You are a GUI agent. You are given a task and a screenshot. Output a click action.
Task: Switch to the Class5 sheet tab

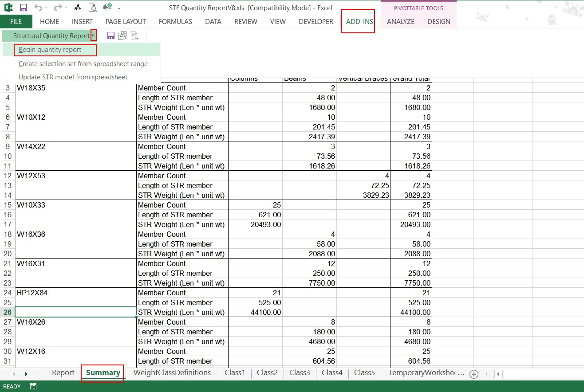(x=364, y=373)
